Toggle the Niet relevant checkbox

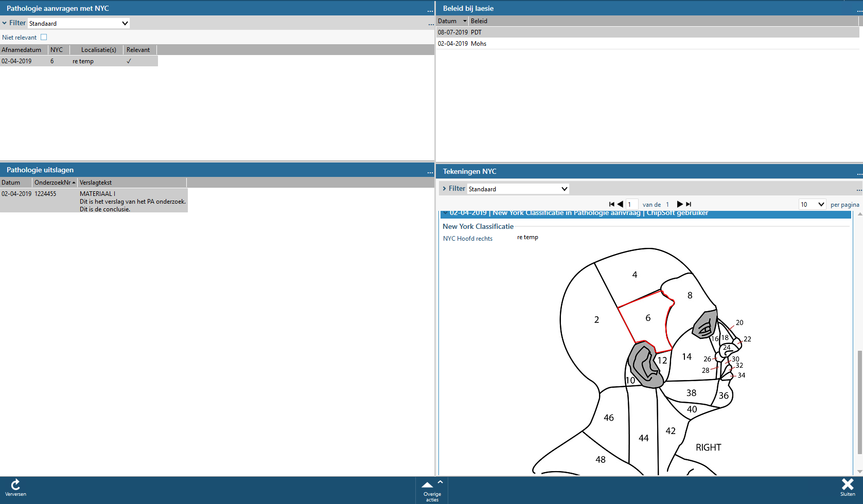pyautogui.click(x=44, y=37)
